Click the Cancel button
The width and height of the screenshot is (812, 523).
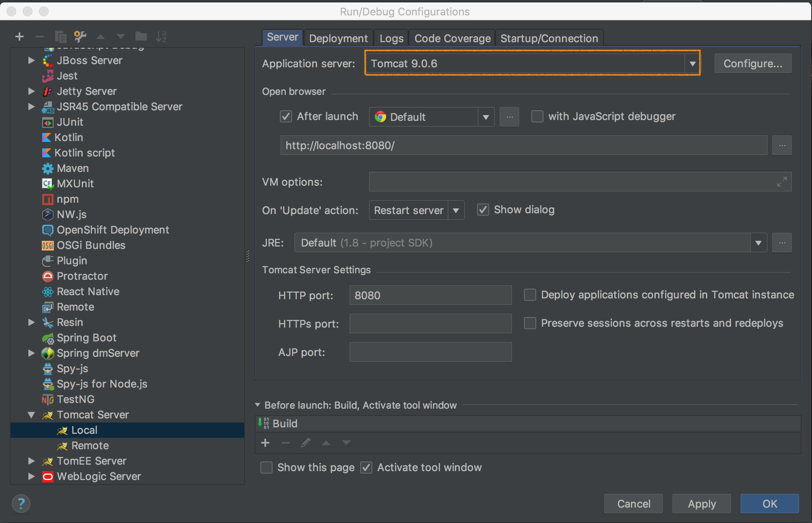(634, 504)
